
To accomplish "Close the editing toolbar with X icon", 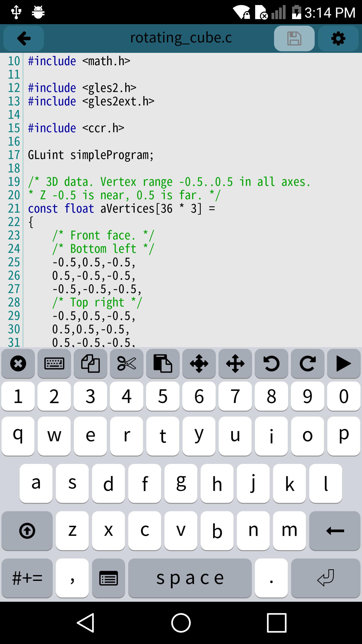I will coord(18,364).
